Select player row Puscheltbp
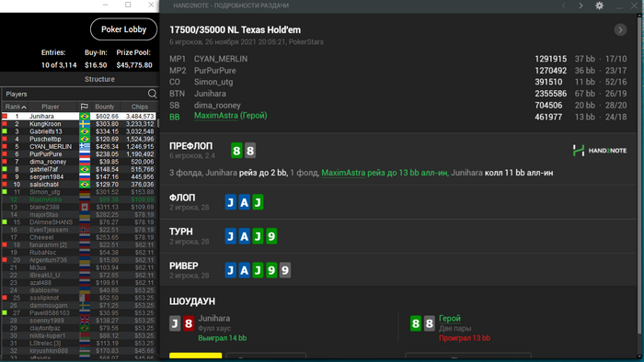644x362 pixels. [79, 139]
